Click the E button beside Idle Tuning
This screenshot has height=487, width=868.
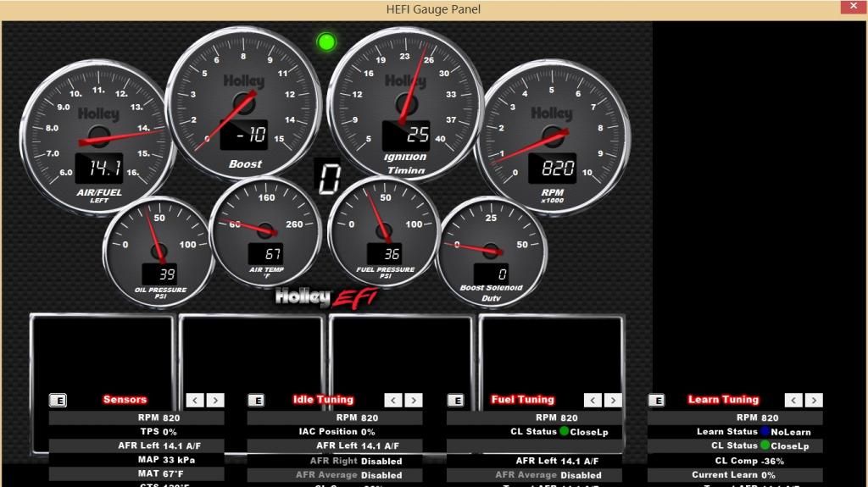pyautogui.click(x=256, y=400)
